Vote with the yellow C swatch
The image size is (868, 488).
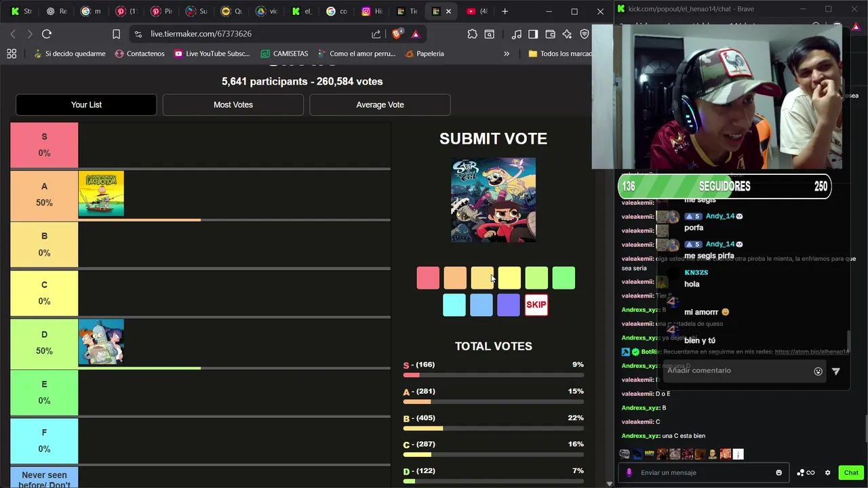coord(509,278)
